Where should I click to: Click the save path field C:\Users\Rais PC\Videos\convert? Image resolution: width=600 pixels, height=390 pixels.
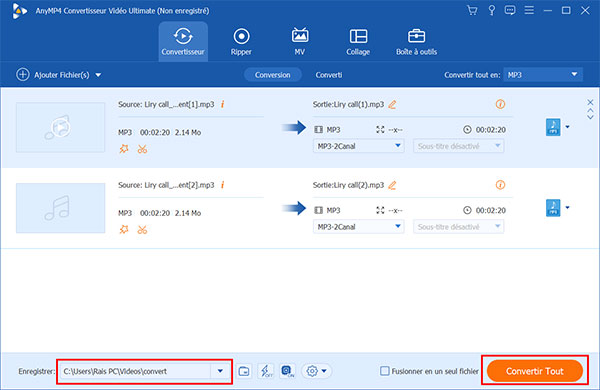click(135, 371)
